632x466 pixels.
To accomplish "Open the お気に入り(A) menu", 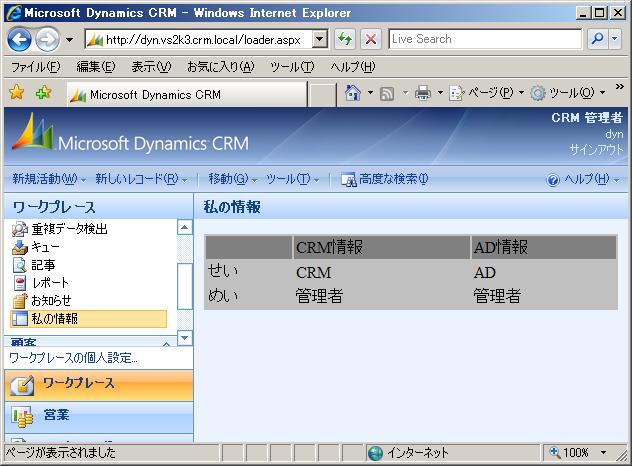I will [220, 67].
